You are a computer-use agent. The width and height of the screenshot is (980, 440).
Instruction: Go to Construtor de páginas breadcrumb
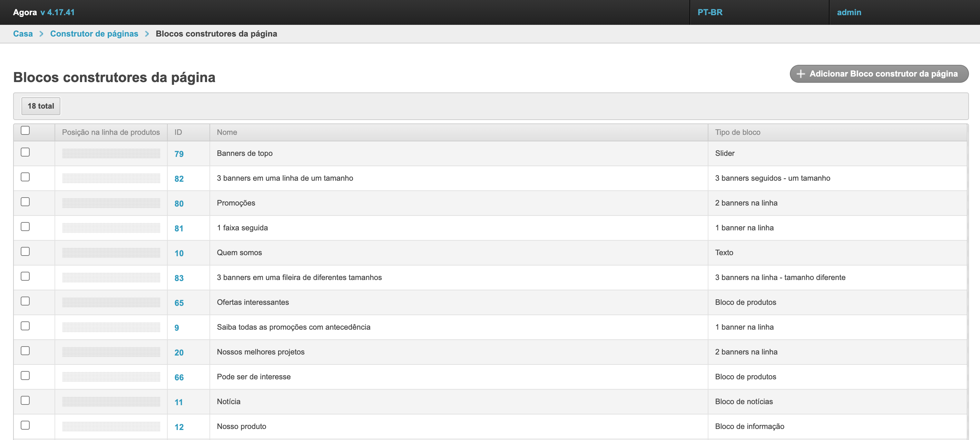coord(94,34)
